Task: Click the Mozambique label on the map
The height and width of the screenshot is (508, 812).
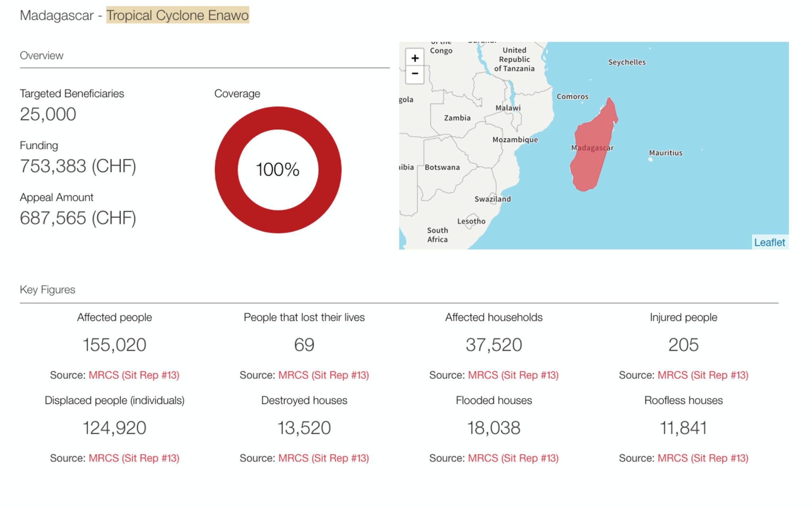Action: [x=515, y=140]
